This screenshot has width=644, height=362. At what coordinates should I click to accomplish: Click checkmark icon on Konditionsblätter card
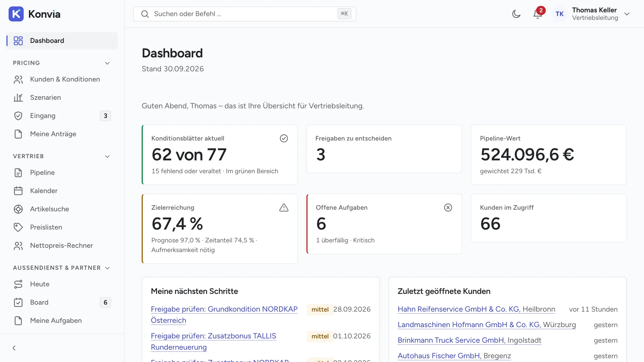point(284,138)
